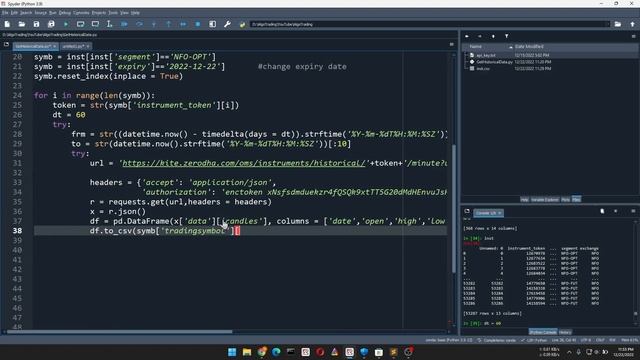Image resolution: width=640 pixels, height=360 pixels.
Task: Step over current line in debugger
Action: coord(139,24)
